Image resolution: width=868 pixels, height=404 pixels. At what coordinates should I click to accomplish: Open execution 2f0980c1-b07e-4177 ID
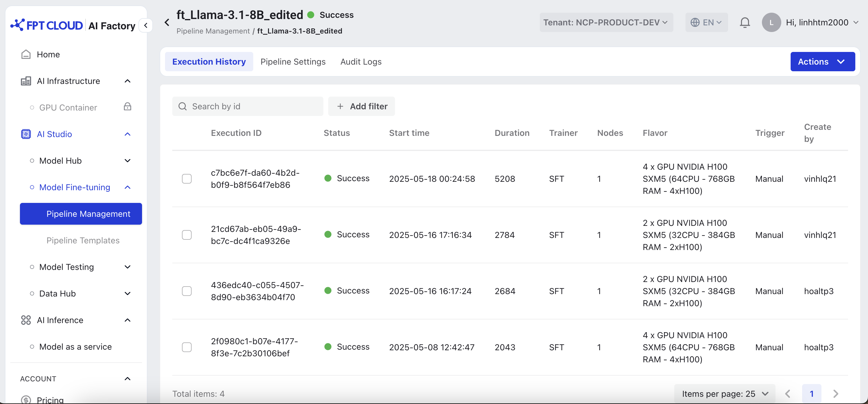254,347
